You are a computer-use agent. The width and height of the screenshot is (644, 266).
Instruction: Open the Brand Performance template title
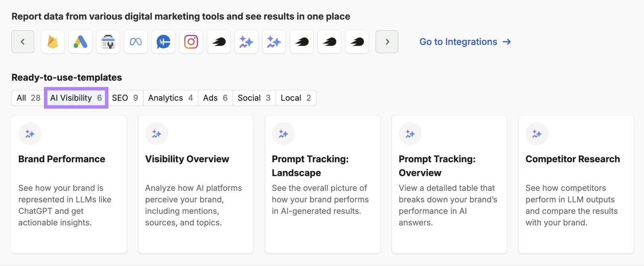62,159
